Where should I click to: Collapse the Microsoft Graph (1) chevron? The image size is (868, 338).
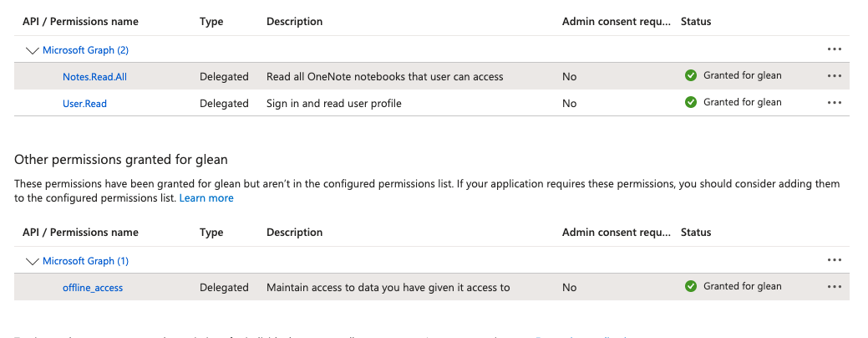[33, 261]
